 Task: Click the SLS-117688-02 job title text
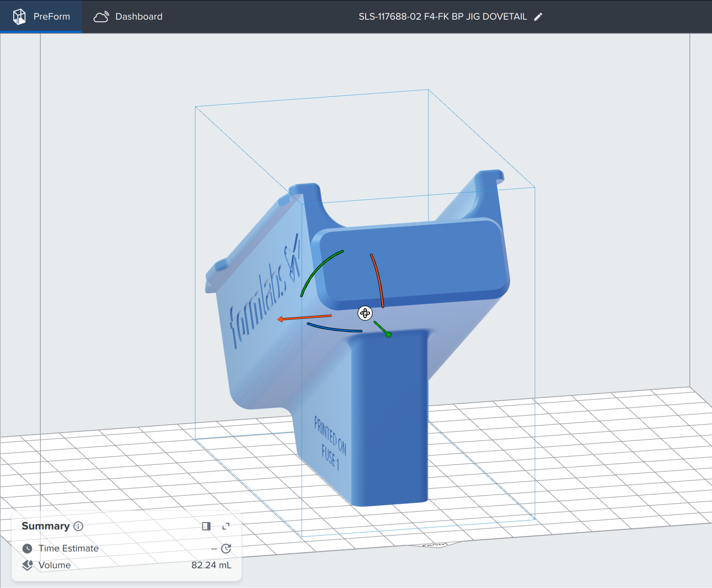coord(442,16)
